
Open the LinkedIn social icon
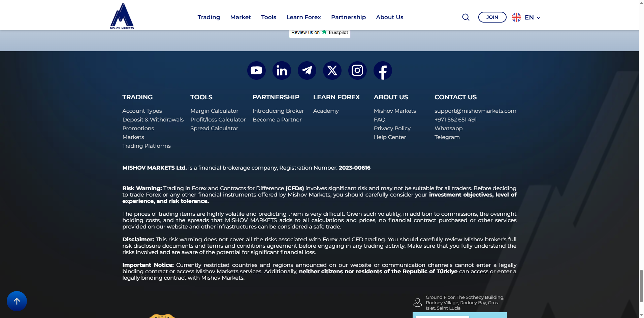point(282,71)
